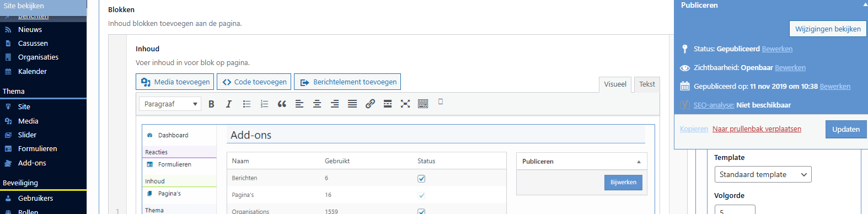Click the Slider sidebar icon
868x214 pixels.
[x=8, y=135]
